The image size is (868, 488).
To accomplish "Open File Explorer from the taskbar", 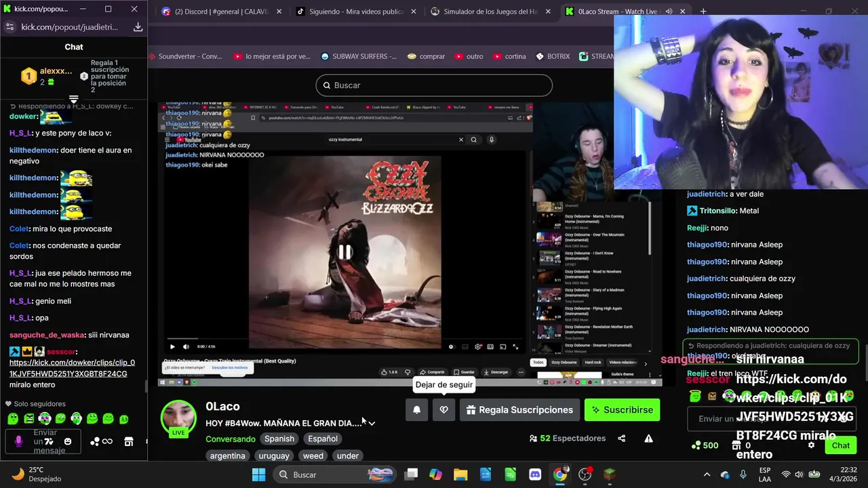I will tap(460, 474).
